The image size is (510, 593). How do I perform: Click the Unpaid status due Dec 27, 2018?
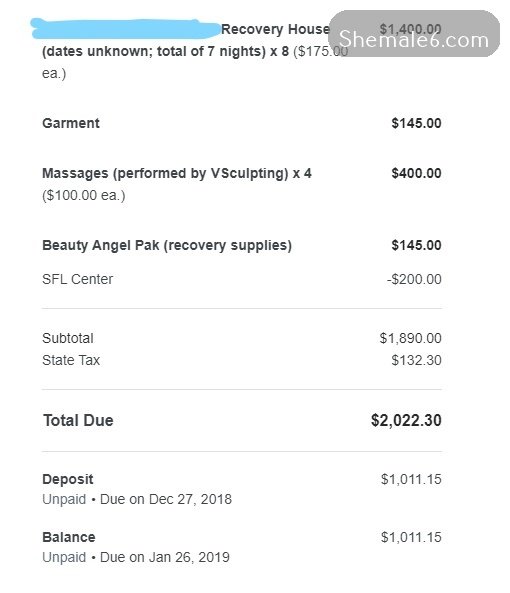point(137,499)
